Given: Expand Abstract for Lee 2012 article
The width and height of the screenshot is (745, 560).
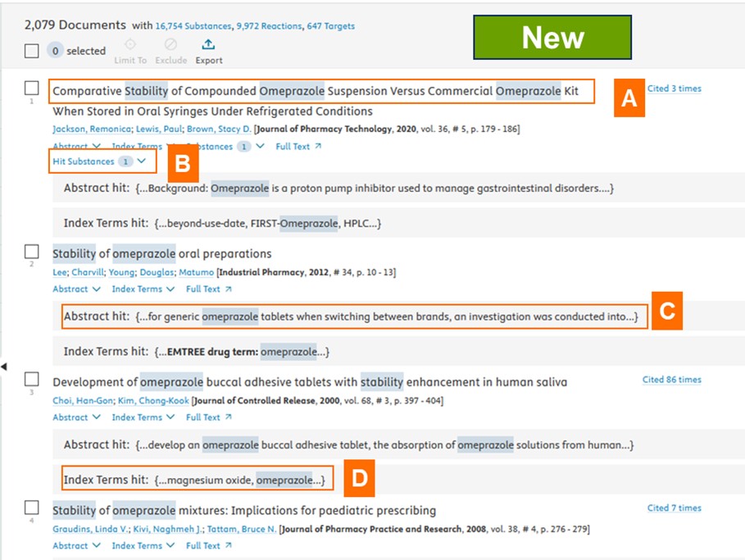Looking at the screenshot, I should point(76,289).
